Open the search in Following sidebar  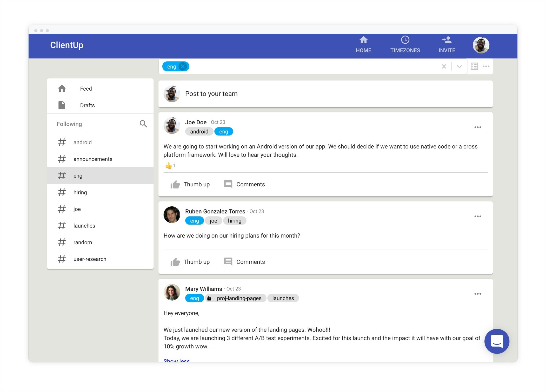(x=143, y=124)
